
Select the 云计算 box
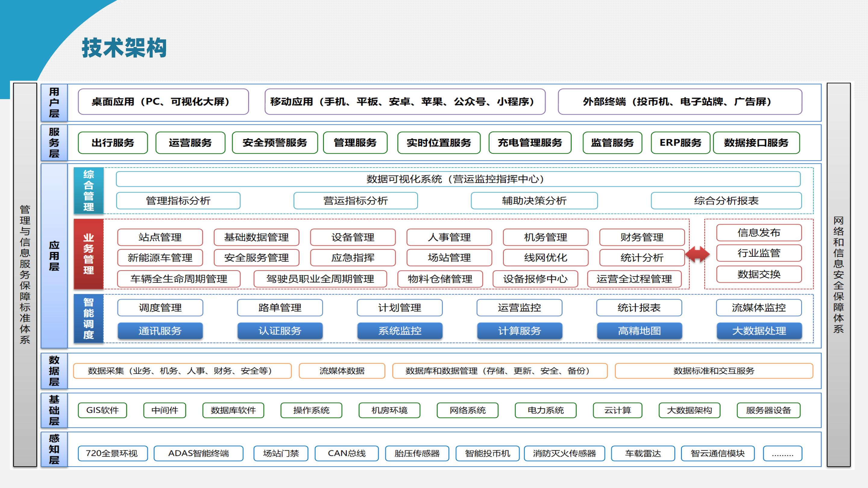[x=617, y=410]
